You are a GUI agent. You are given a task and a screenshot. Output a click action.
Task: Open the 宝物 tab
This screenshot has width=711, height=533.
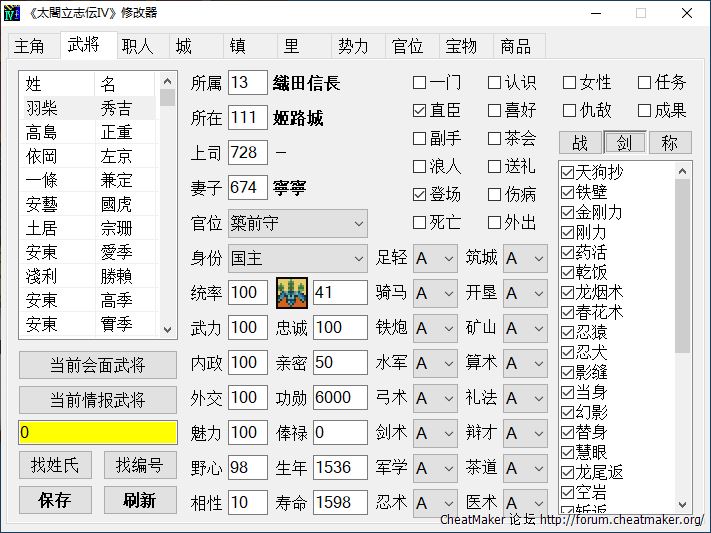tap(461, 46)
